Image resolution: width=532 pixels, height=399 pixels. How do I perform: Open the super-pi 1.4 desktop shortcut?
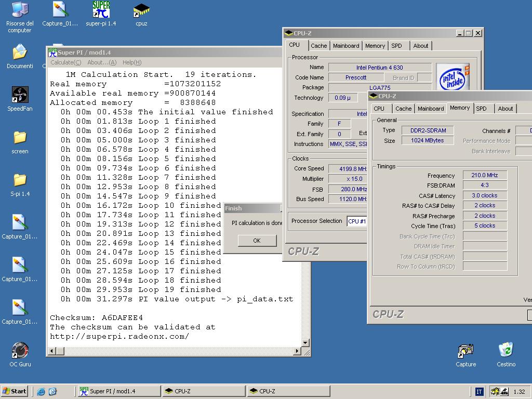101,14
